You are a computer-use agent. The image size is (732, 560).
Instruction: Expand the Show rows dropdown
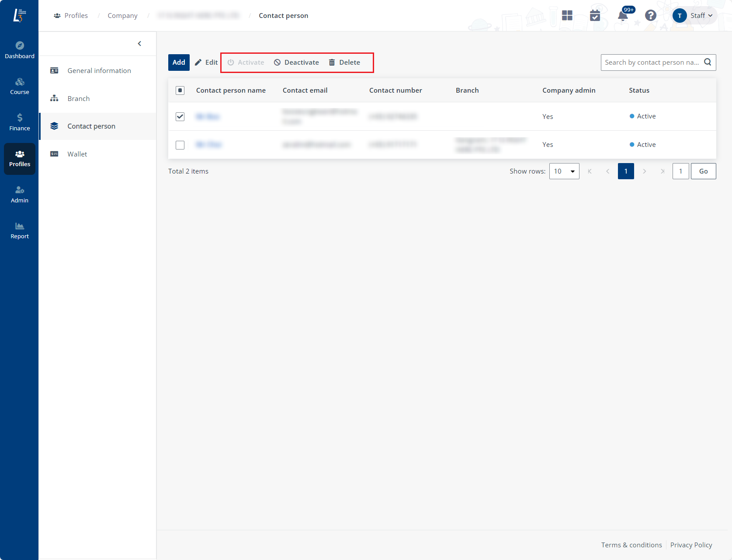(564, 171)
